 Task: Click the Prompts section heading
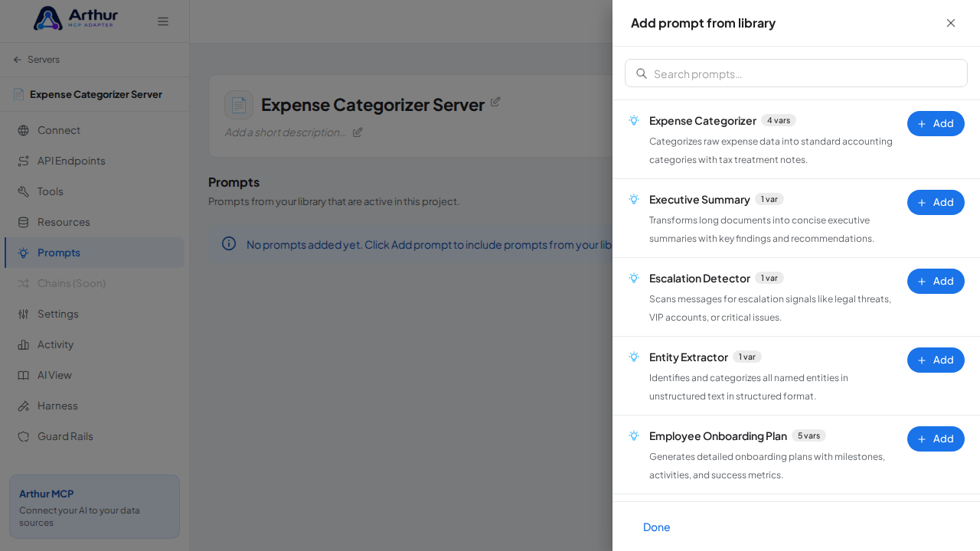[234, 182]
